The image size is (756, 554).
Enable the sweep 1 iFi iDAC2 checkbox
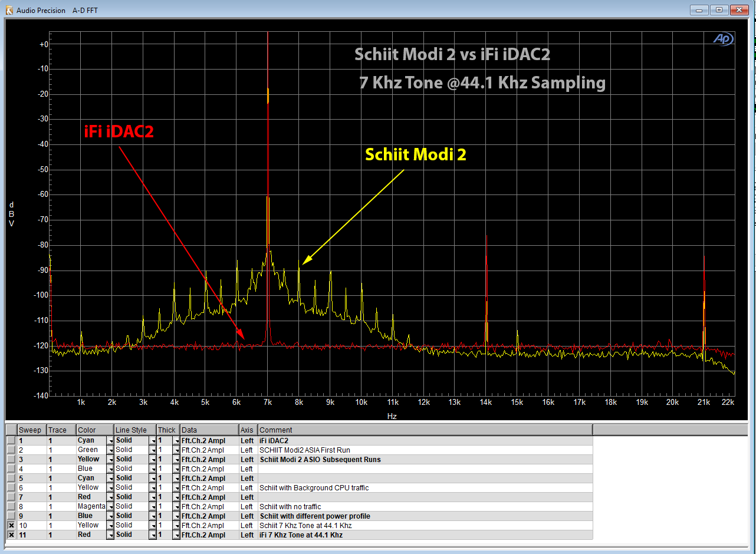tap(11, 440)
